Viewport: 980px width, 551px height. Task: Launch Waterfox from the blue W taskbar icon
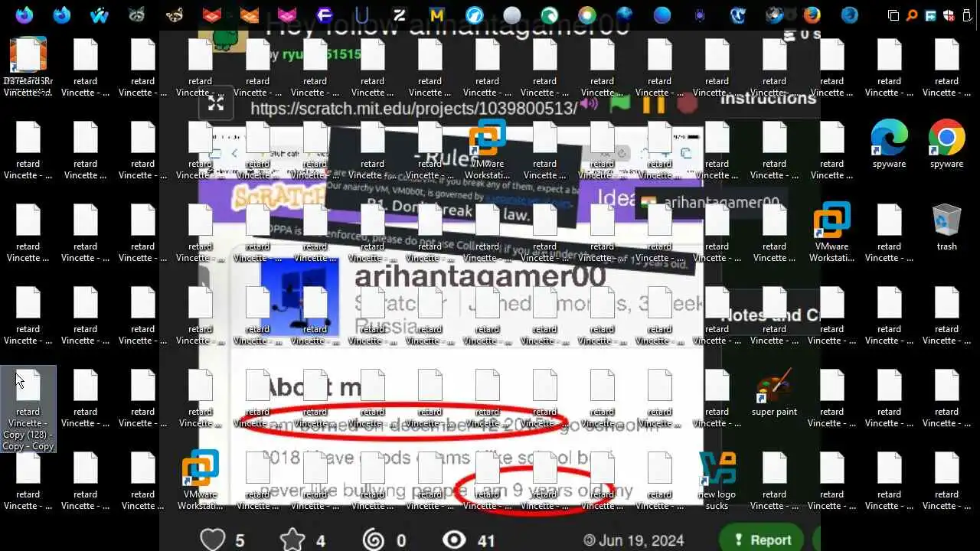(99, 15)
